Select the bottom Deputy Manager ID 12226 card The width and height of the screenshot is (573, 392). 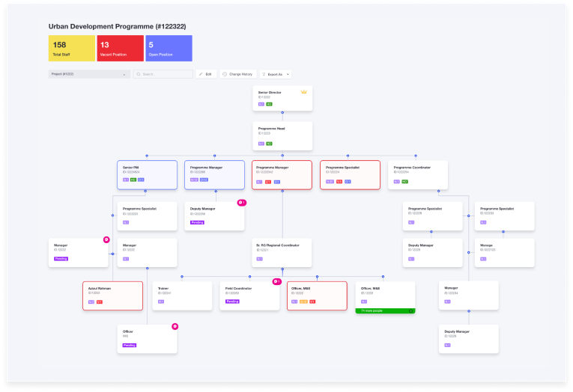coord(469,339)
